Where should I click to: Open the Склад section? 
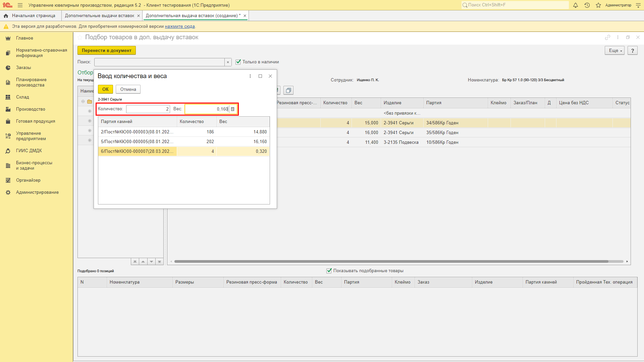click(x=37, y=97)
